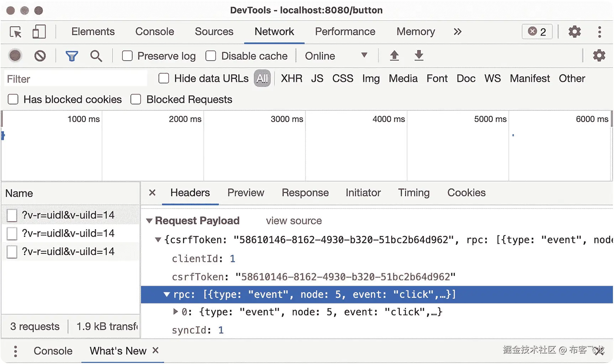
Task: Open the network panel settings gear
Action: [599, 56]
